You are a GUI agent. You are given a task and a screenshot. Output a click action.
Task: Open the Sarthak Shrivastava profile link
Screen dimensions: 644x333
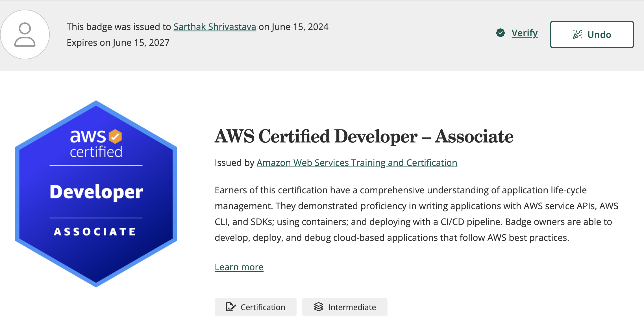coord(215,27)
